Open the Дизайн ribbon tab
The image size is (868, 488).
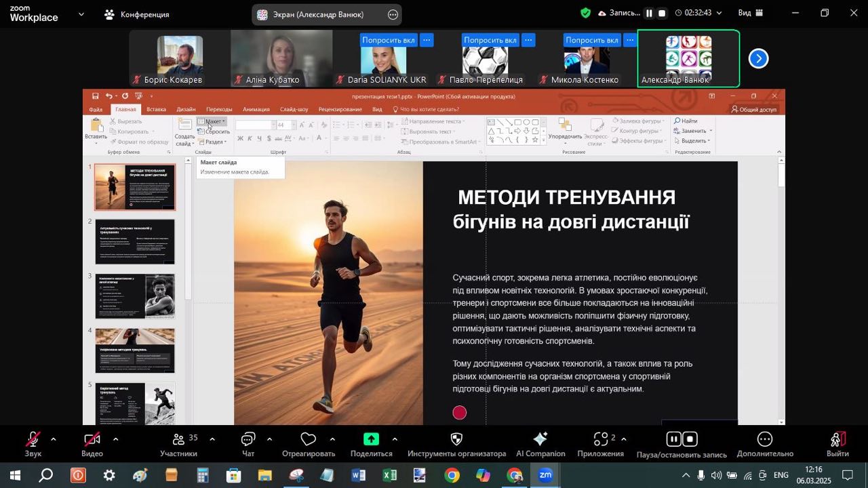186,109
